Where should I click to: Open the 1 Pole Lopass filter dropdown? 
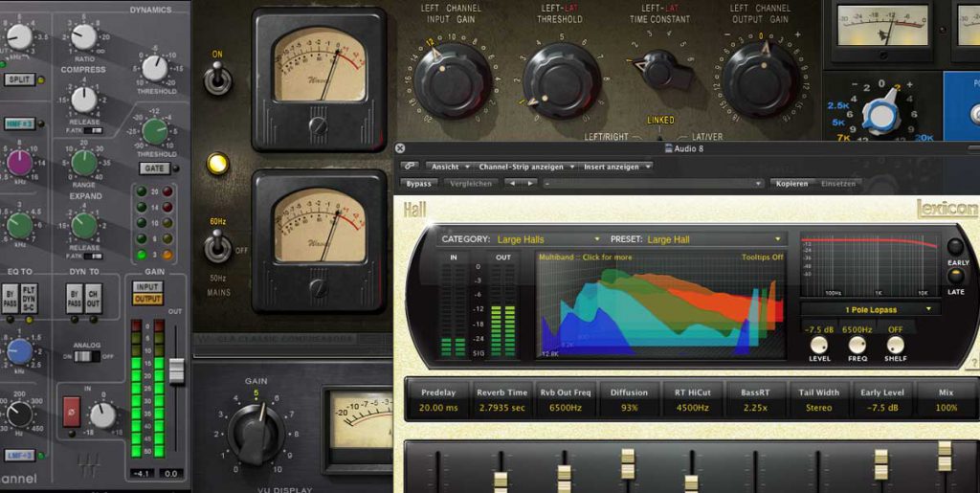pyautogui.click(x=871, y=309)
